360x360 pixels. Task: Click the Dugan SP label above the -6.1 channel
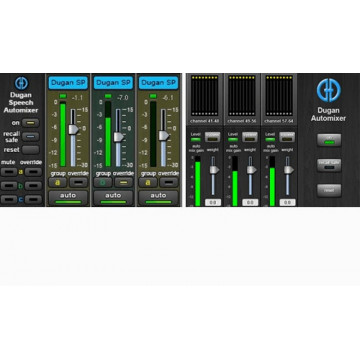coord(158,83)
